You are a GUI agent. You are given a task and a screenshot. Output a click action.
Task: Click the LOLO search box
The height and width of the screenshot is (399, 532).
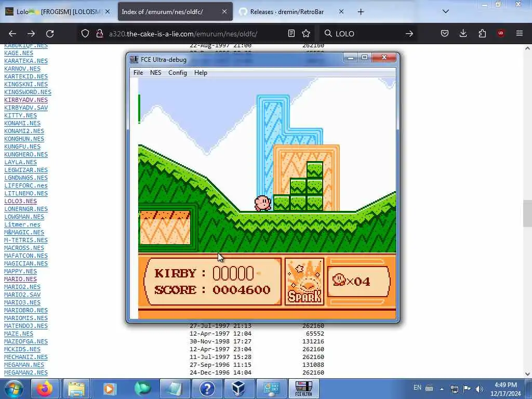tap(368, 34)
